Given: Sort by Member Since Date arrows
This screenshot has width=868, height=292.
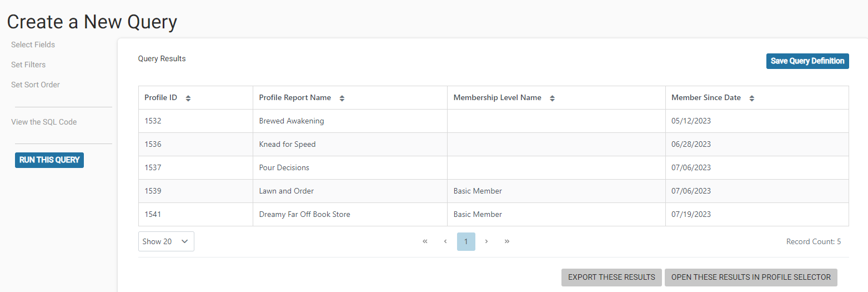Looking at the screenshot, I should coord(752,98).
